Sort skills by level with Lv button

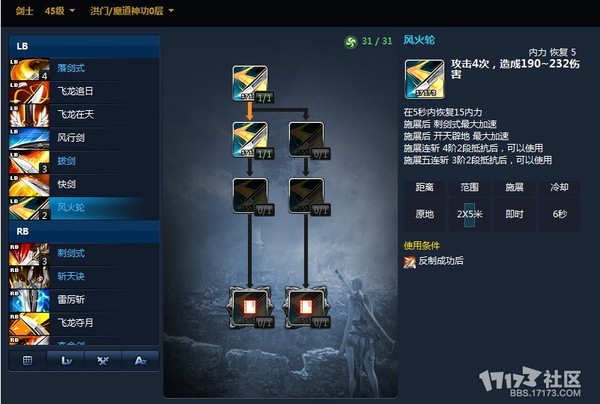point(66,360)
